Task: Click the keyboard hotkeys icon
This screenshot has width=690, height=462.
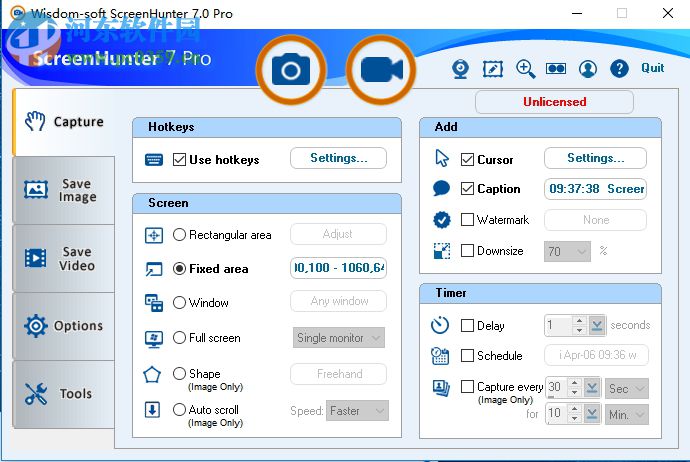Action: click(154, 160)
